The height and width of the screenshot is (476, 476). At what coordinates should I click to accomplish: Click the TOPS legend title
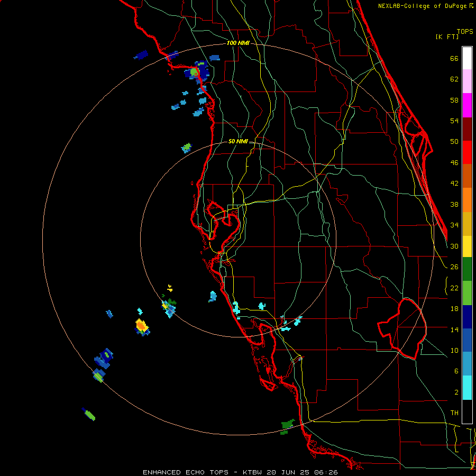pyautogui.click(x=465, y=31)
